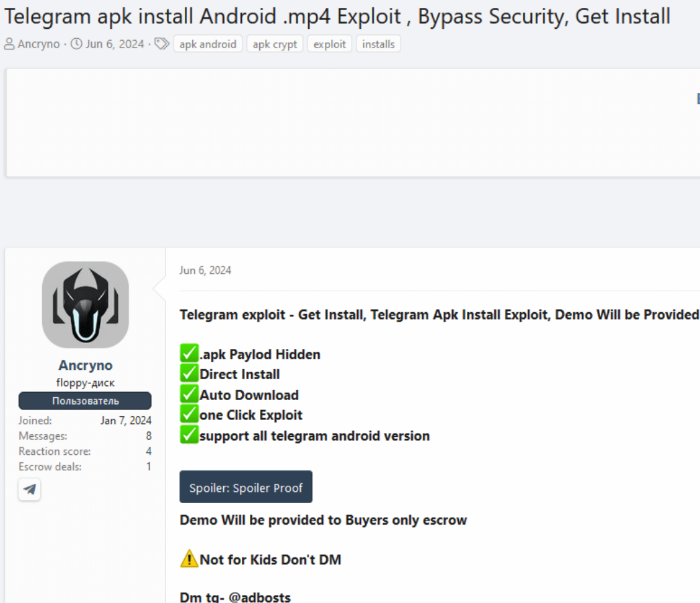The height and width of the screenshot is (603, 700).
Task: Click the yellow warning triangle icon
Action: click(x=189, y=559)
